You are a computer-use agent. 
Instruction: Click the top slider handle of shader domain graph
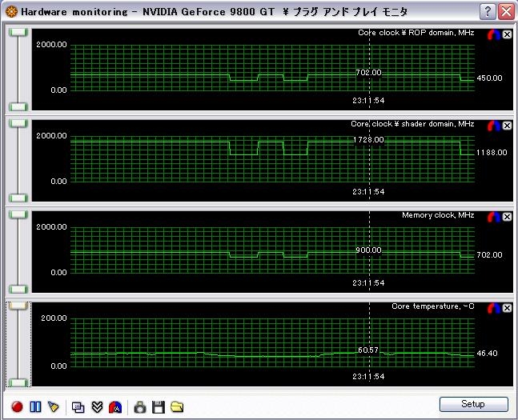pyautogui.click(x=18, y=123)
